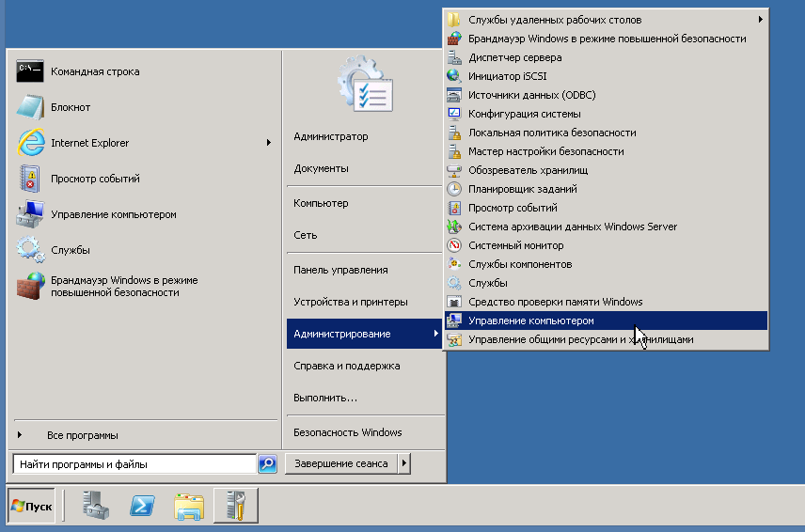Click the Средство проверки памяти Windows icon
This screenshot has width=805, height=532.
pos(454,302)
